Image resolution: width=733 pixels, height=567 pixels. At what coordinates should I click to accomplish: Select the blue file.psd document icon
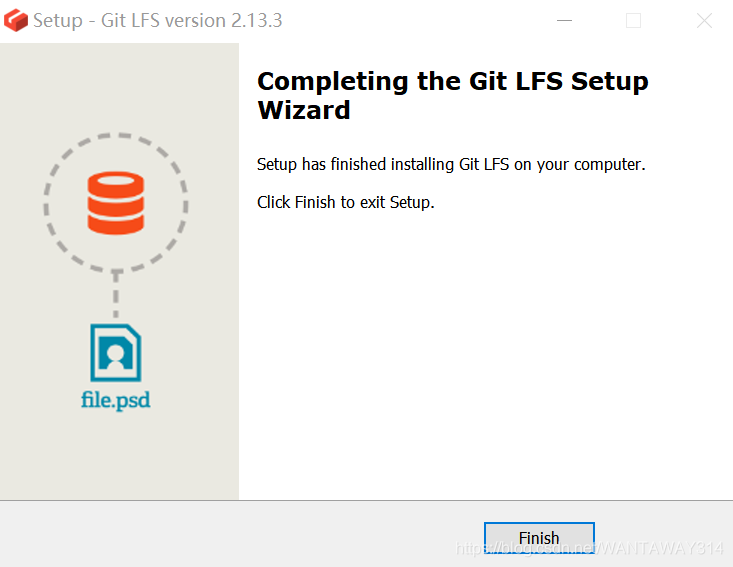[115, 353]
